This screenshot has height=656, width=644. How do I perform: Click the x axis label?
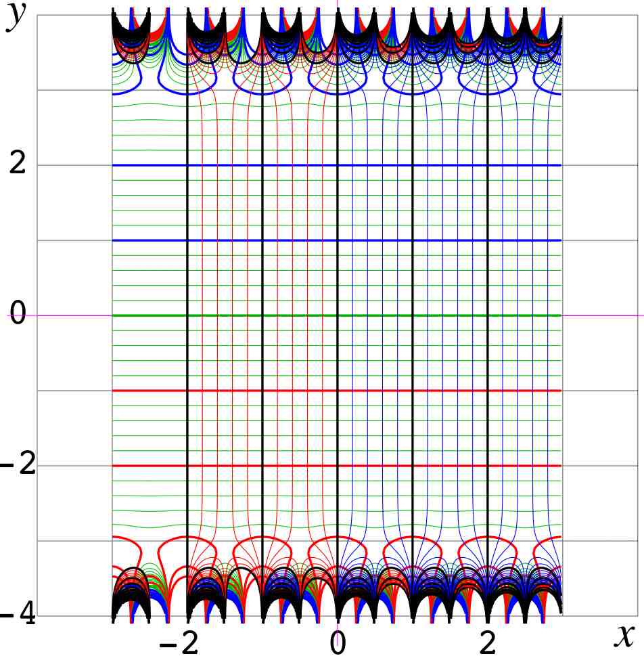[x=625, y=636]
